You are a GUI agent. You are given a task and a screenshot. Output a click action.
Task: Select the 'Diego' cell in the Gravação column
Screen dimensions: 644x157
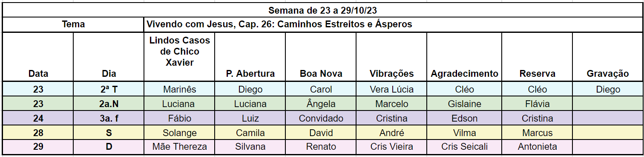[607, 90]
